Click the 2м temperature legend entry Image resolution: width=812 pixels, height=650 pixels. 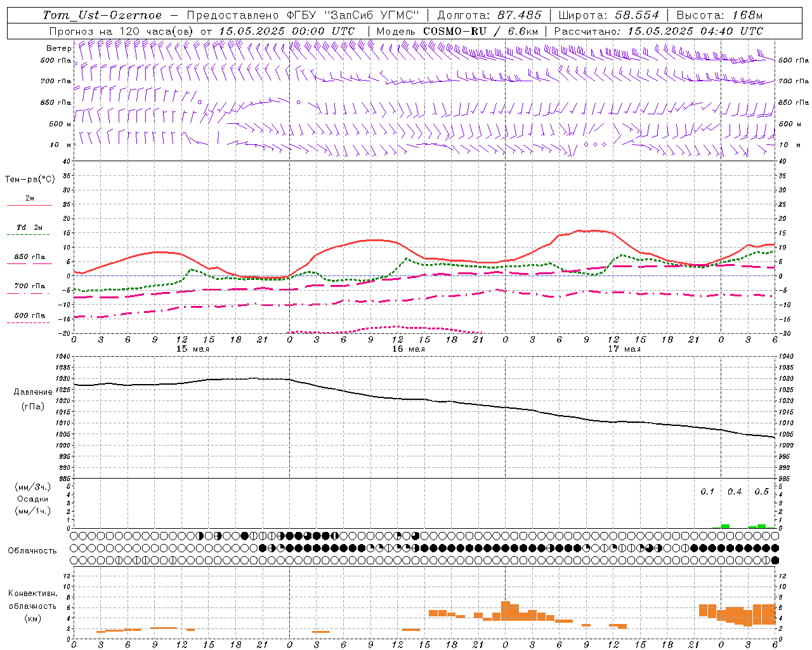pyautogui.click(x=30, y=199)
